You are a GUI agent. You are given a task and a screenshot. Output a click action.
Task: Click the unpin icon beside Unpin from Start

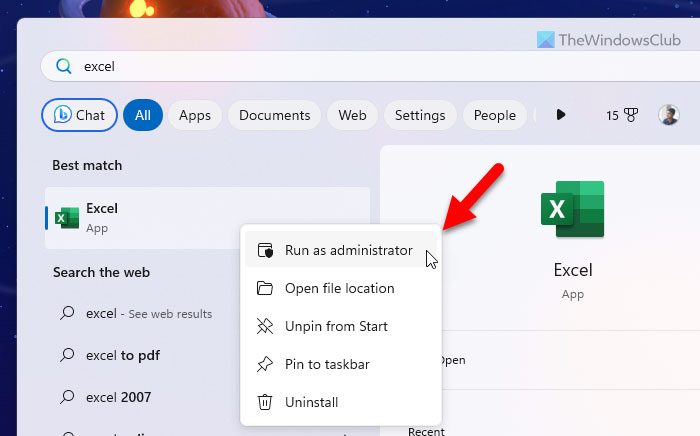265,326
